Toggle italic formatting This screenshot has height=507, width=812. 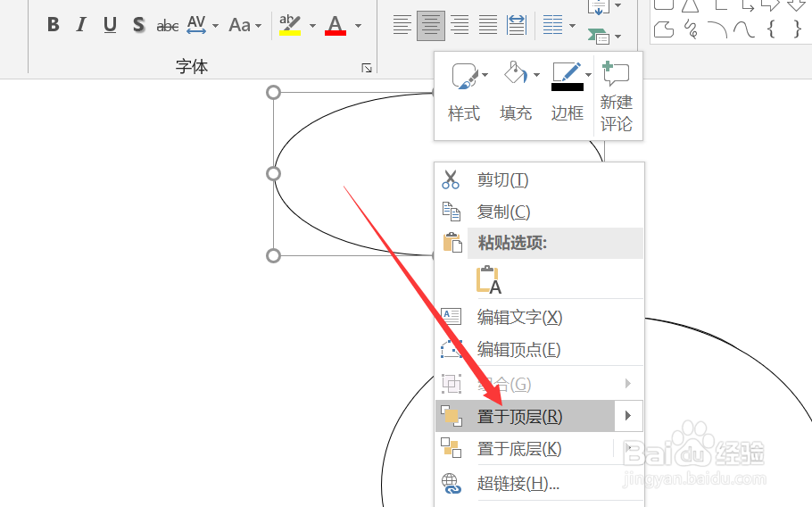(x=81, y=24)
